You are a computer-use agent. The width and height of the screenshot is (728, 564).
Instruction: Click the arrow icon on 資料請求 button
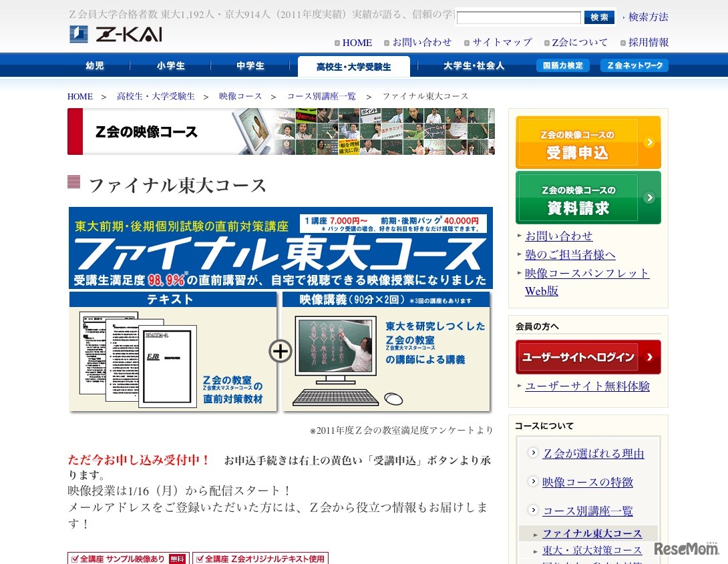point(650,198)
